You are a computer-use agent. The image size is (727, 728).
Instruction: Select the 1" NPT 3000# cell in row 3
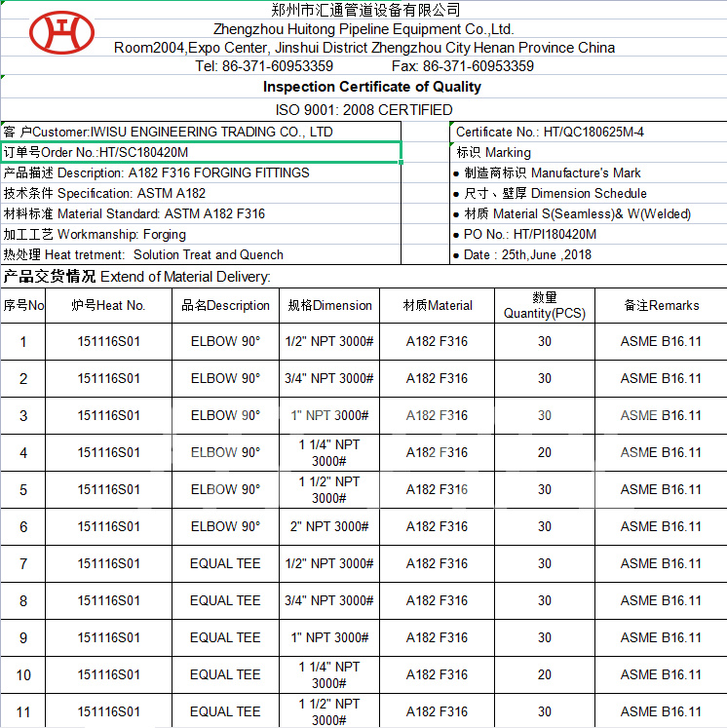click(329, 416)
